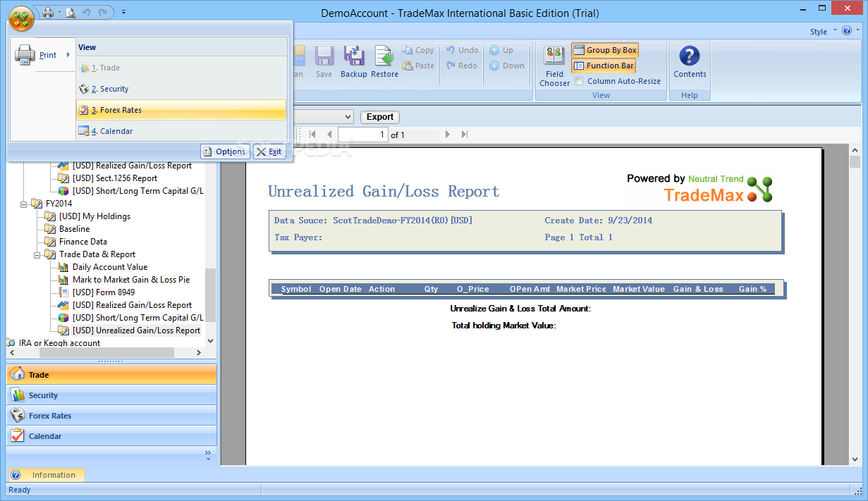Viewport: 868px width, 501px height.
Task: Click the Save ribbon icon
Action: [324, 62]
